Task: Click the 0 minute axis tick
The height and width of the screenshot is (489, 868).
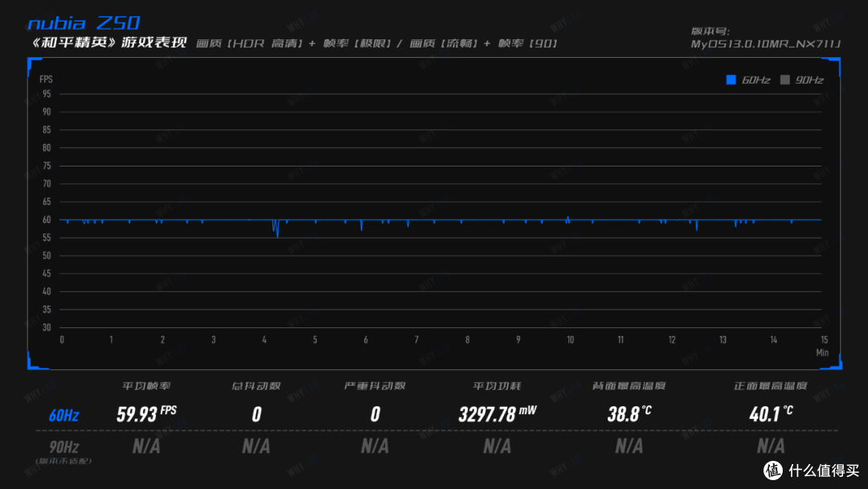Action: click(x=62, y=339)
